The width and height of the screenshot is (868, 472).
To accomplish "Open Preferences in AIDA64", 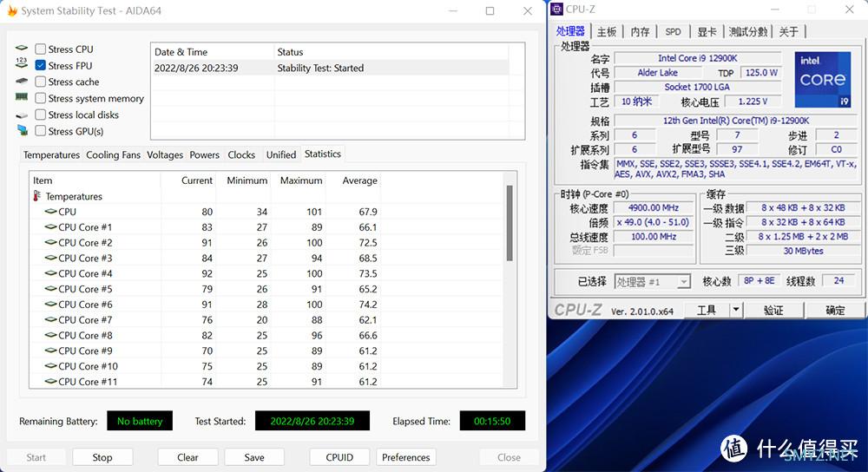I will pyautogui.click(x=405, y=457).
